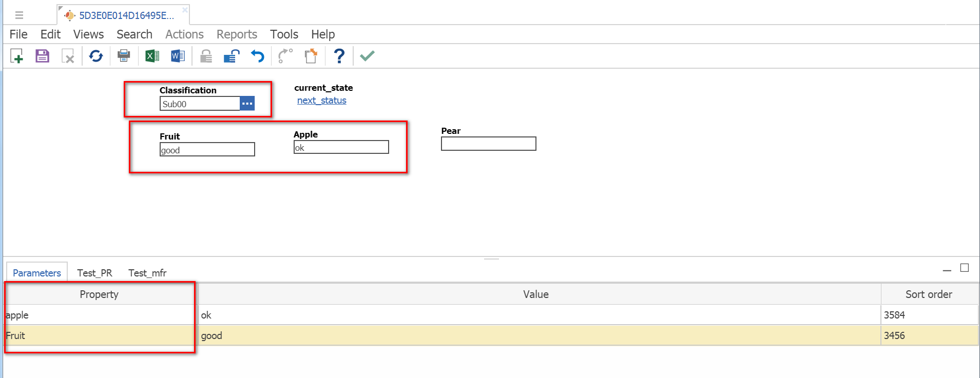Click the New item toolbar icon
980x378 pixels.
17,56
